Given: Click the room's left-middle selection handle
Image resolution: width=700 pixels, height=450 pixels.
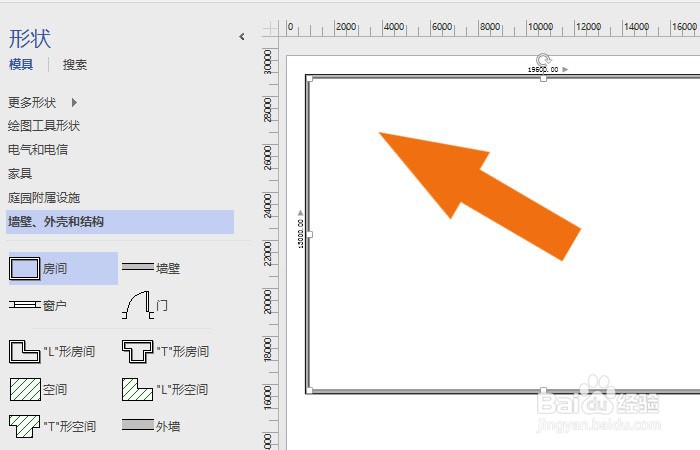Looking at the screenshot, I should tap(309, 234).
